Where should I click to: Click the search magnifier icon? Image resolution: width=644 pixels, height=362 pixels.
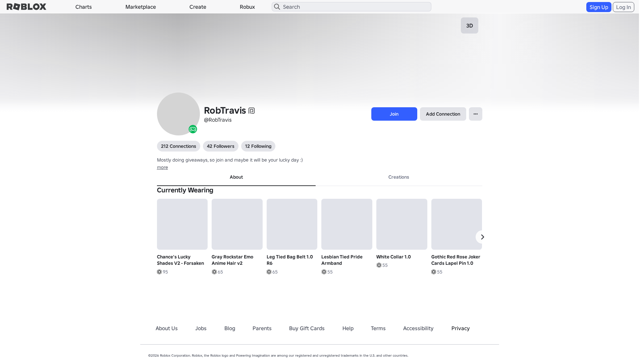click(x=277, y=7)
